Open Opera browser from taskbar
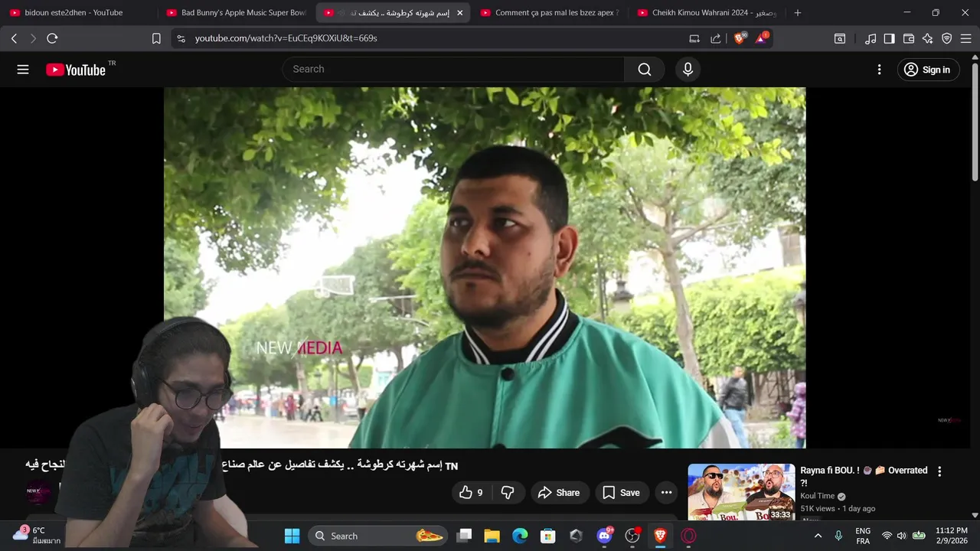The height and width of the screenshot is (551, 980). point(688,536)
